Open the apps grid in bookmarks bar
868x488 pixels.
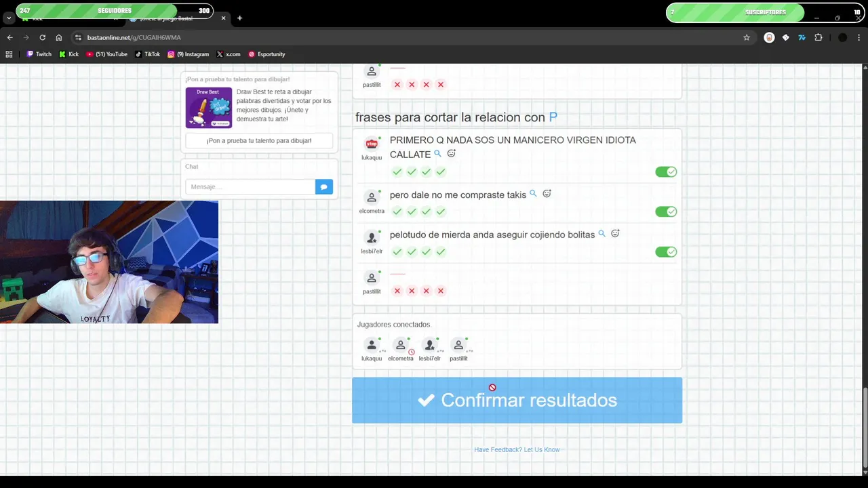(x=9, y=54)
